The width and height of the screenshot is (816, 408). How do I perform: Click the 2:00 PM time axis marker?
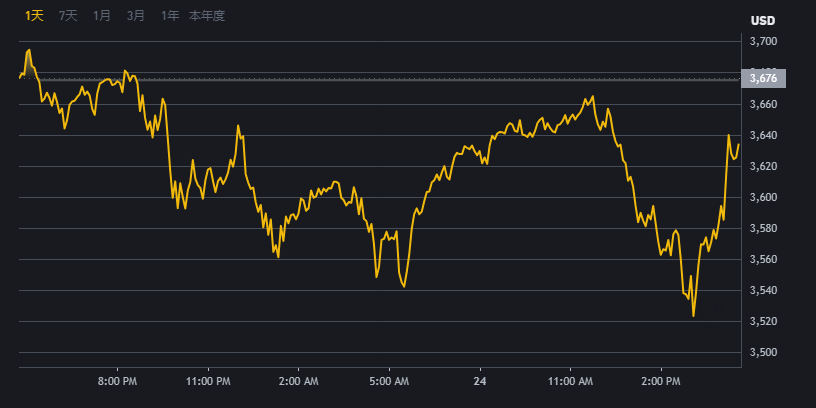click(x=661, y=382)
